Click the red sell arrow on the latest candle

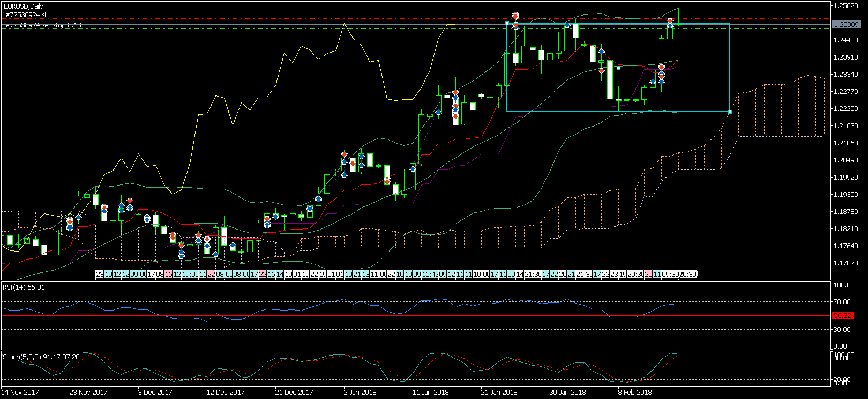(x=670, y=21)
